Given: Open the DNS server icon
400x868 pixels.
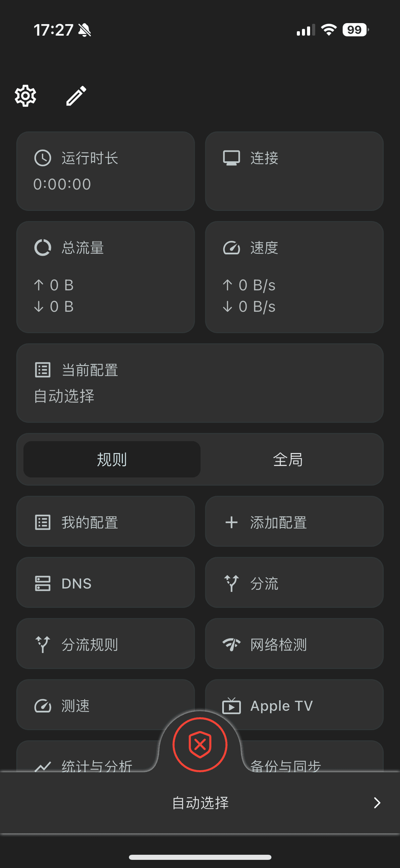Looking at the screenshot, I should pyautogui.click(x=43, y=583).
